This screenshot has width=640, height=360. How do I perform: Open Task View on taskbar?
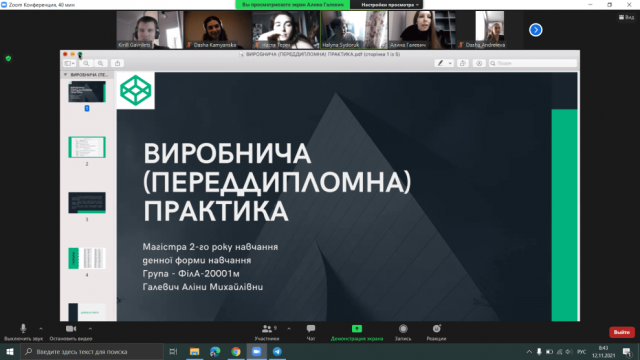[x=173, y=351]
